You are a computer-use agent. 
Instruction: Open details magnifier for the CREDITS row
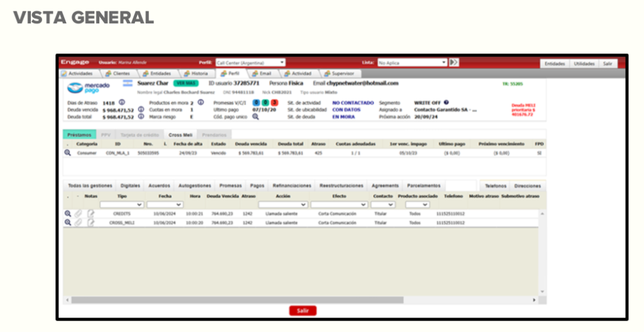(x=67, y=214)
